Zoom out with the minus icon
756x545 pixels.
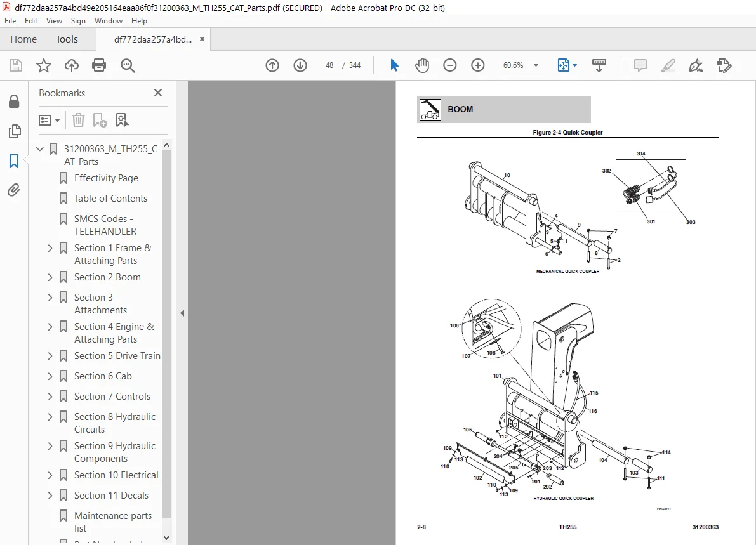click(450, 65)
